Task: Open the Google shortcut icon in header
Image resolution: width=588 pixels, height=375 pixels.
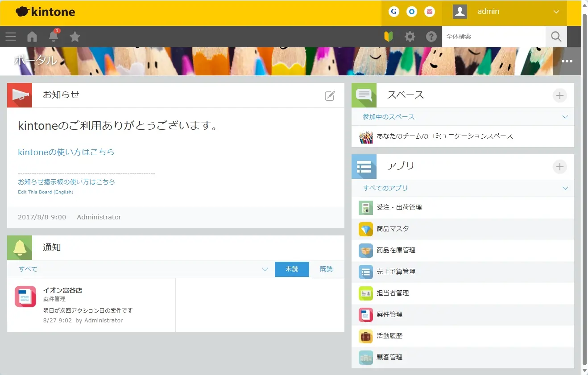Action: click(x=393, y=12)
